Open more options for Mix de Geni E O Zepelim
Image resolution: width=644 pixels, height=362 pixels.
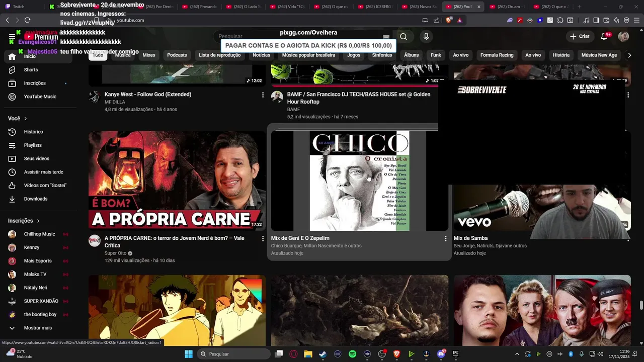(445, 238)
